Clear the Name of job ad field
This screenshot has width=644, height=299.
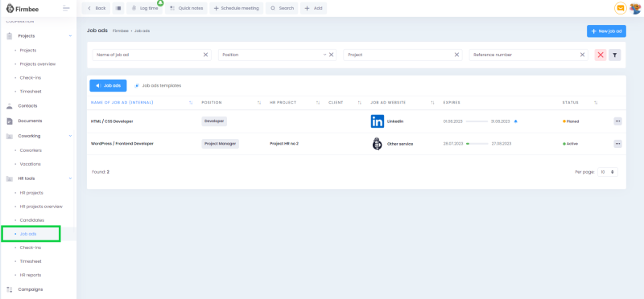[x=206, y=55]
